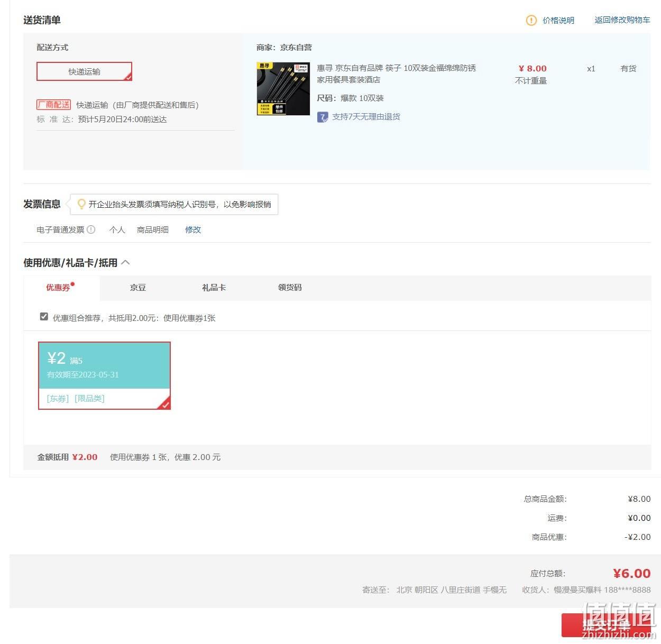
Task: Click the 厂商配送 tag
Action: (53, 105)
